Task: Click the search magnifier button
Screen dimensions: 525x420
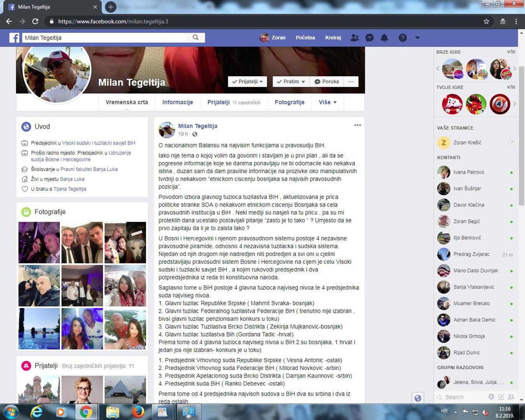Action: click(196, 38)
